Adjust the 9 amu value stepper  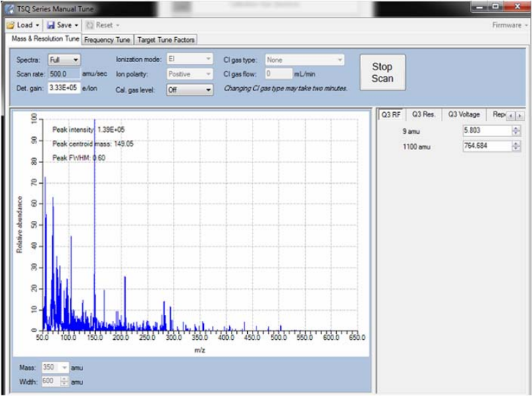pos(516,130)
